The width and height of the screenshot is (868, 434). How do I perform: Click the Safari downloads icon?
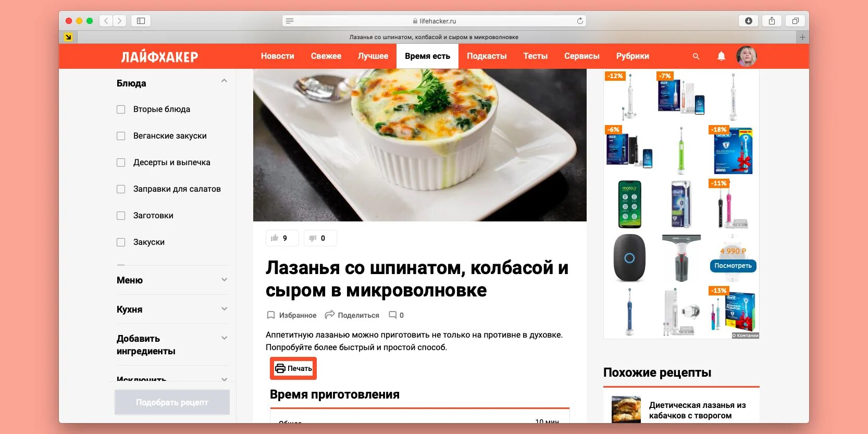(749, 21)
